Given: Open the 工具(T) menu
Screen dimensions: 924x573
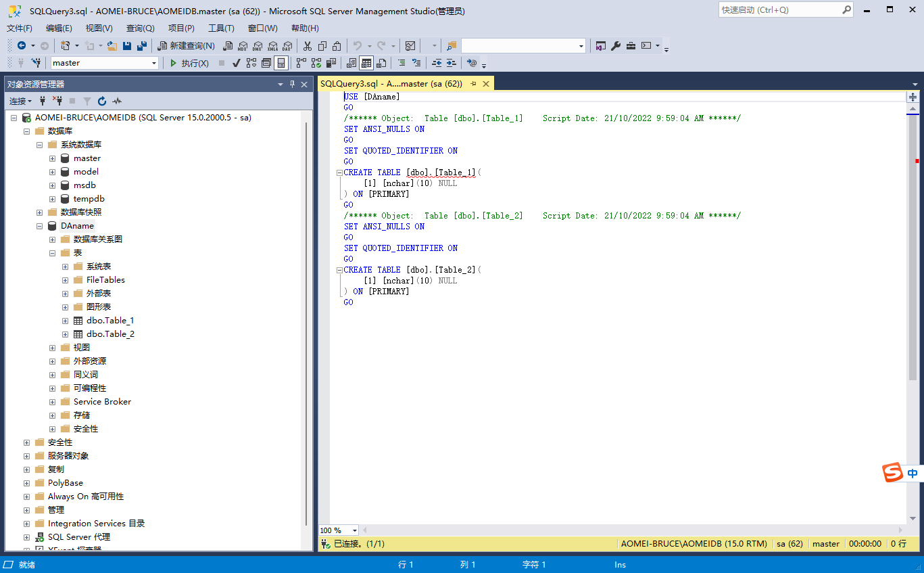Looking at the screenshot, I should coord(221,28).
